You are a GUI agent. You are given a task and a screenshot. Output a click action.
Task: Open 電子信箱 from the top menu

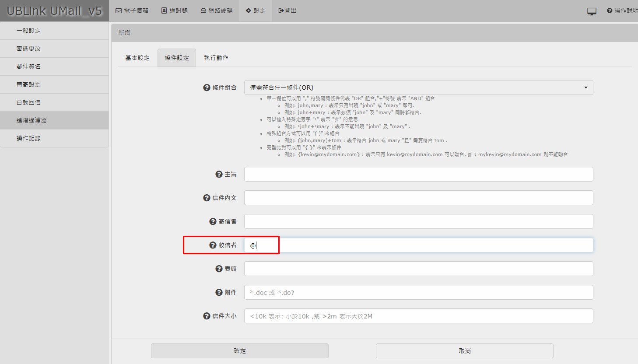132,10
